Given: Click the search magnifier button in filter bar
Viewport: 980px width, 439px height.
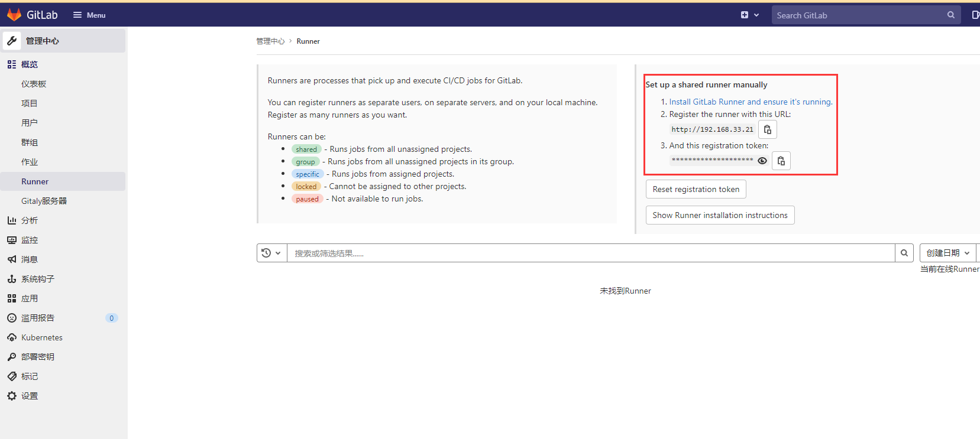Looking at the screenshot, I should point(904,253).
